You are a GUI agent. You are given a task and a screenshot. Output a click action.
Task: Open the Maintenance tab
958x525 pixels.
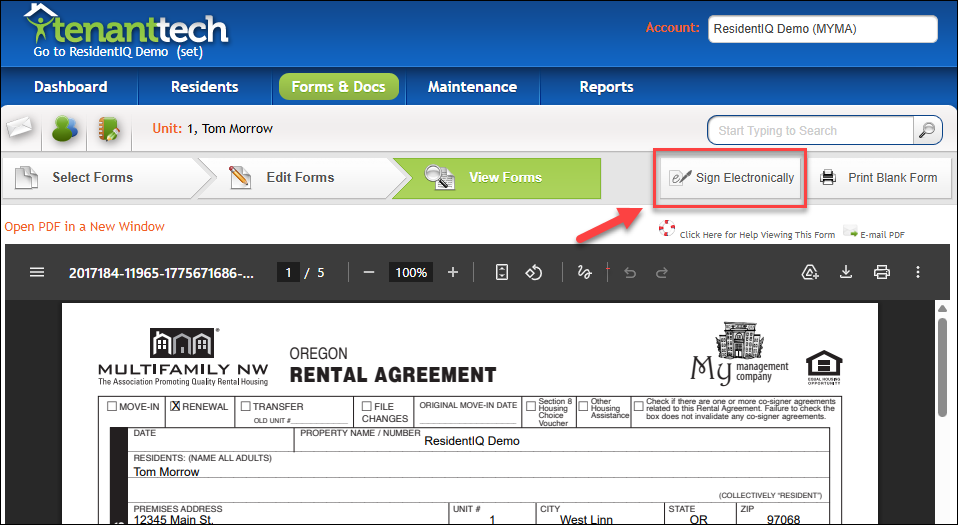472,87
